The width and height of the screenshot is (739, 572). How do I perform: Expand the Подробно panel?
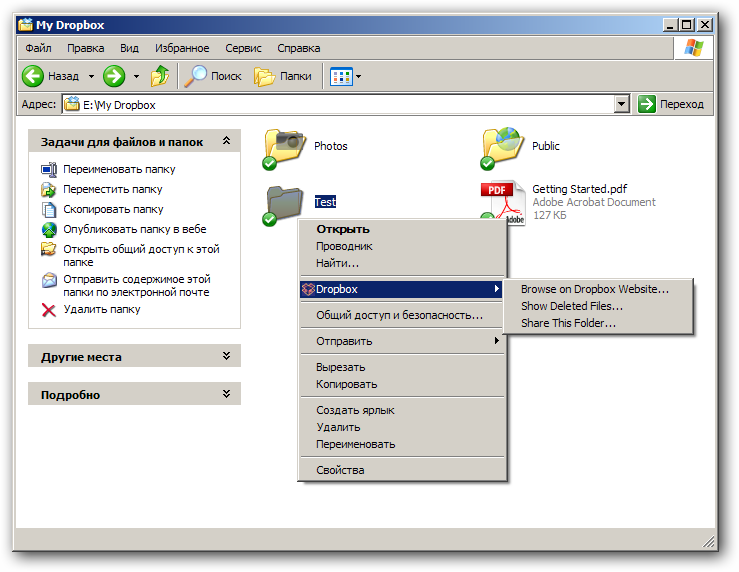[x=226, y=394]
